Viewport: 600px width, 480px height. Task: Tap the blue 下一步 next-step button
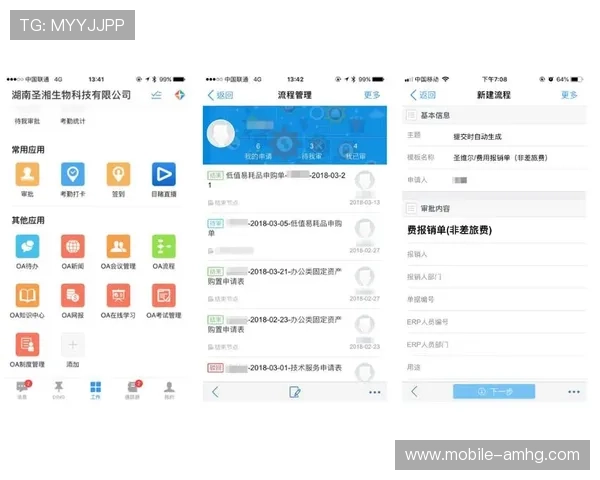coord(494,392)
